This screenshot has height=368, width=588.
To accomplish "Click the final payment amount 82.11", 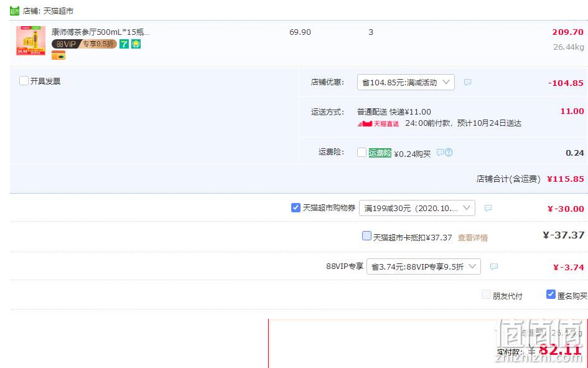I will (x=560, y=349).
